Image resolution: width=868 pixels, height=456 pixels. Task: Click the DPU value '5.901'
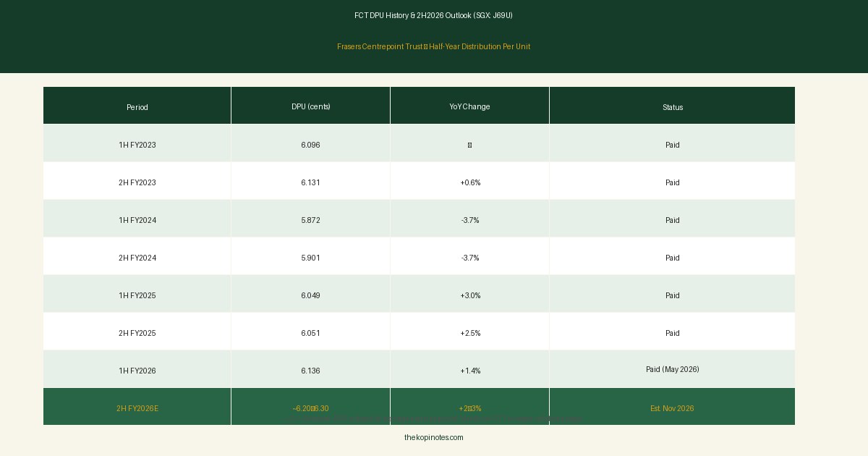point(311,258)
